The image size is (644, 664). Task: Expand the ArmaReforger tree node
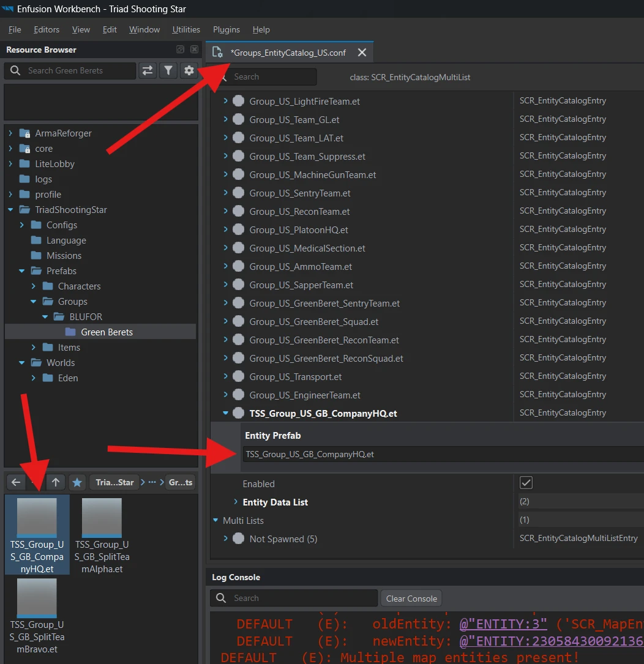pyautogui.click(x=10, y=133)
